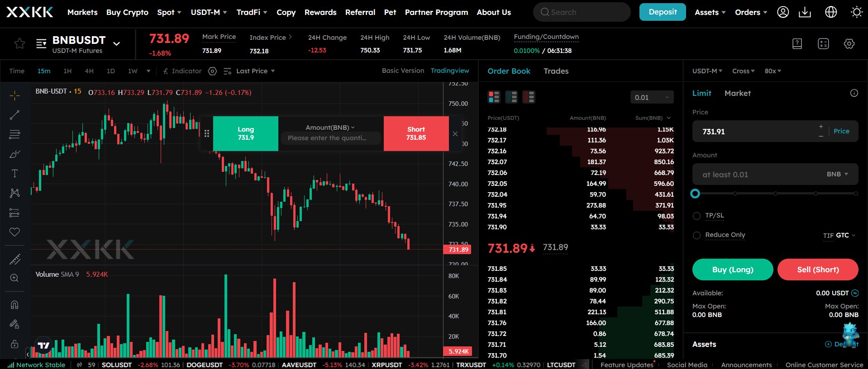Switch theme with the sun icon
Image resolution: width=868 pixels, height=369 pixels.
click(857, 12)
